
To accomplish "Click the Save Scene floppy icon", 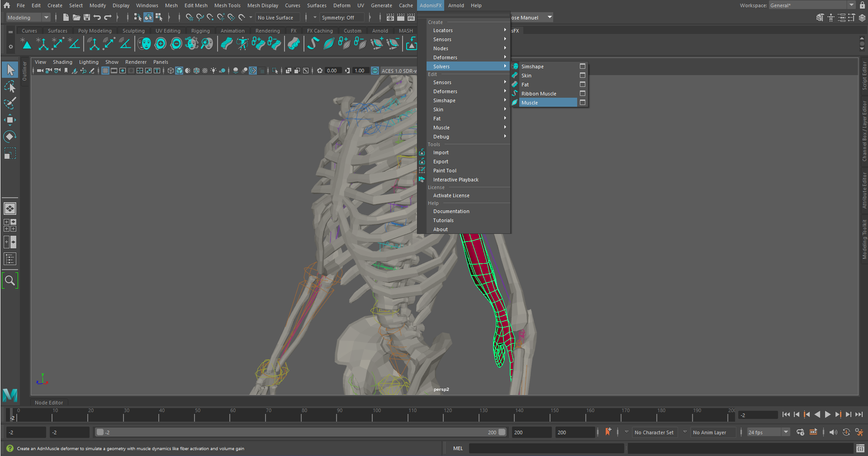I will click(x=87, y=18).
